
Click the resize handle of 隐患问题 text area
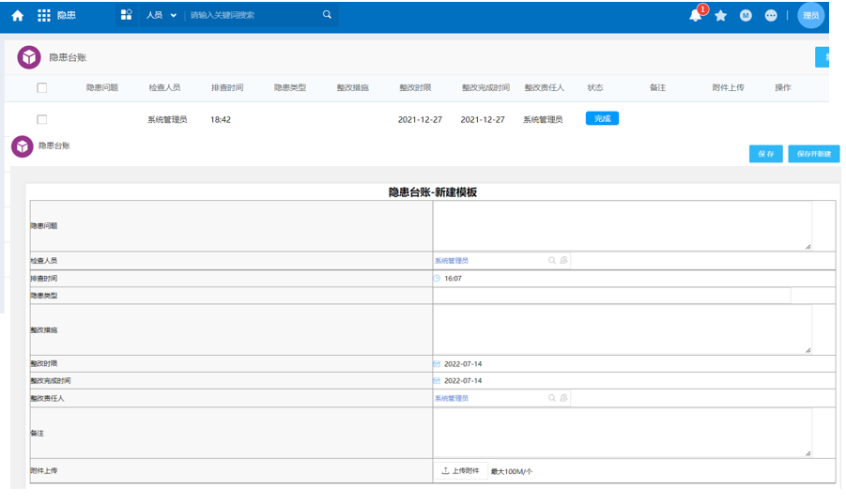pyautogui.click(x=808, y=246)
